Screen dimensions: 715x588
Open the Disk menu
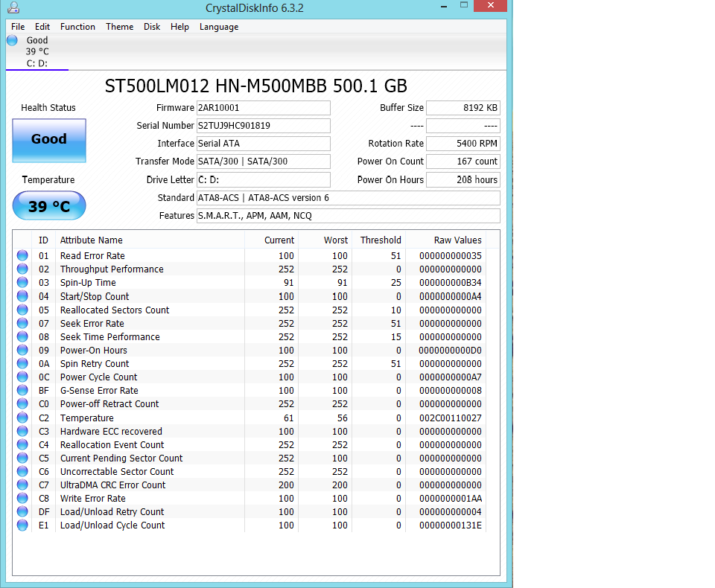[152, 27]
